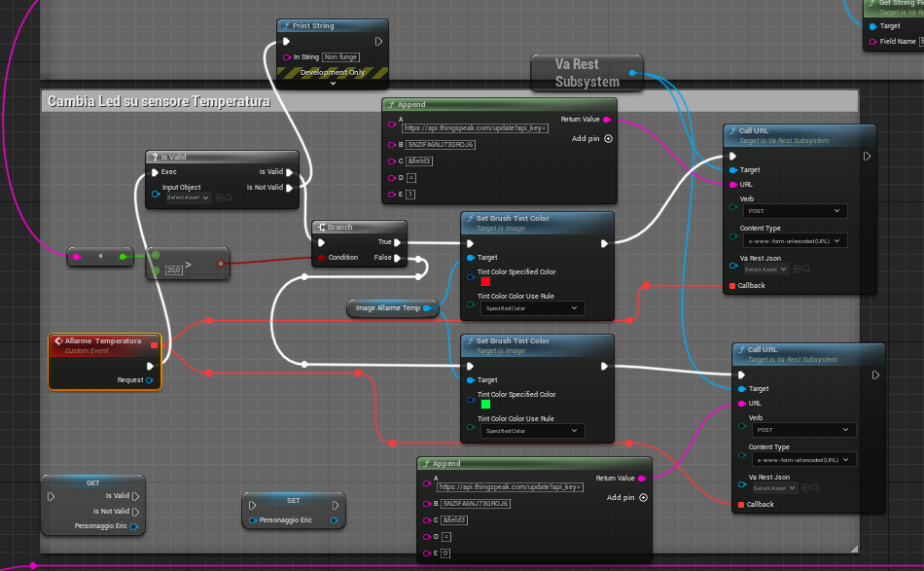This screenshot has height=571, width=924.
Task: Open the upper Call URL Va Rest Json asset dropdown
Action: click(765, 269)
